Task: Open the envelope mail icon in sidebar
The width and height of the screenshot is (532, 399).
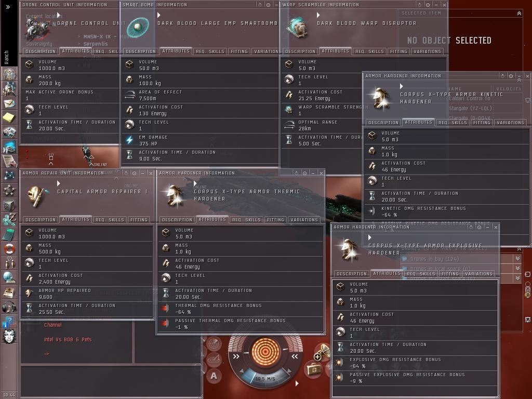Action: coord(9,103)
